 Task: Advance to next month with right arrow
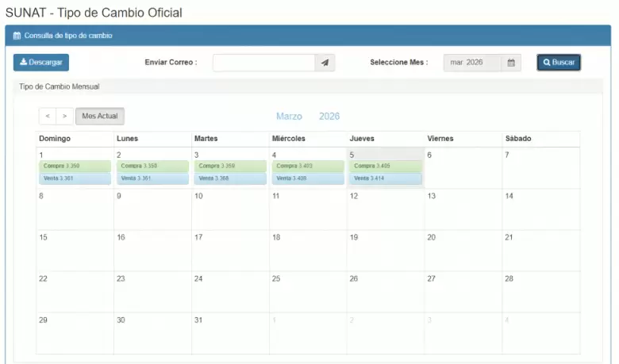[x=64, y=117]
